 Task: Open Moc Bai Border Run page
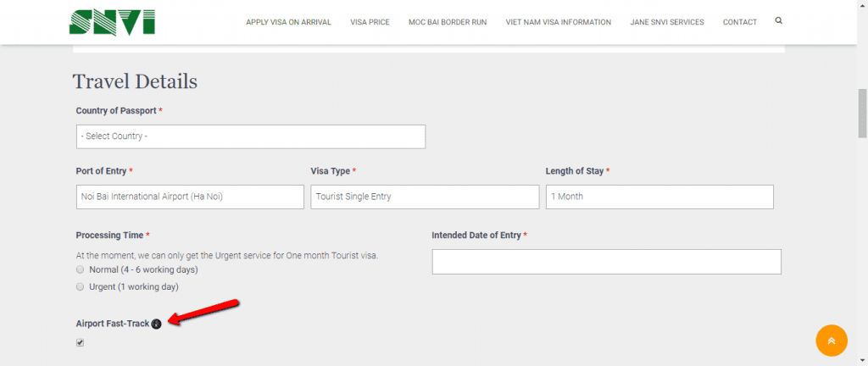point(448,22)
